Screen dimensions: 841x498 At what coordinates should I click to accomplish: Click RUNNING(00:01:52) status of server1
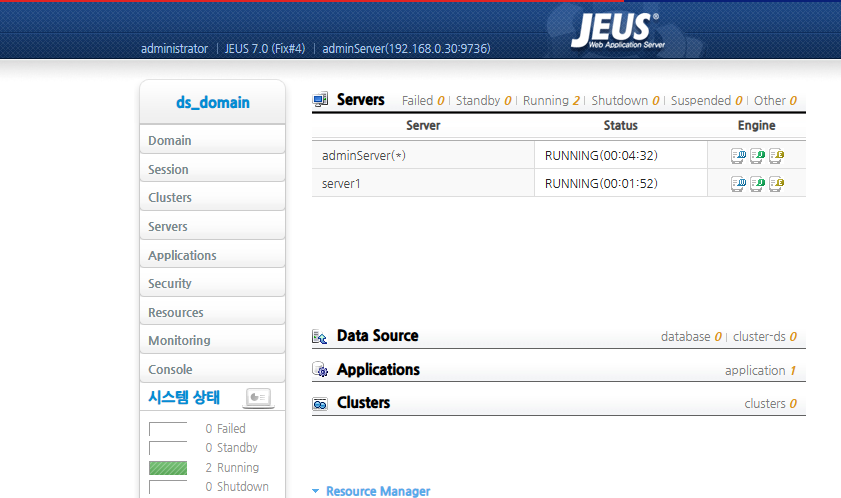click(601, 184)
